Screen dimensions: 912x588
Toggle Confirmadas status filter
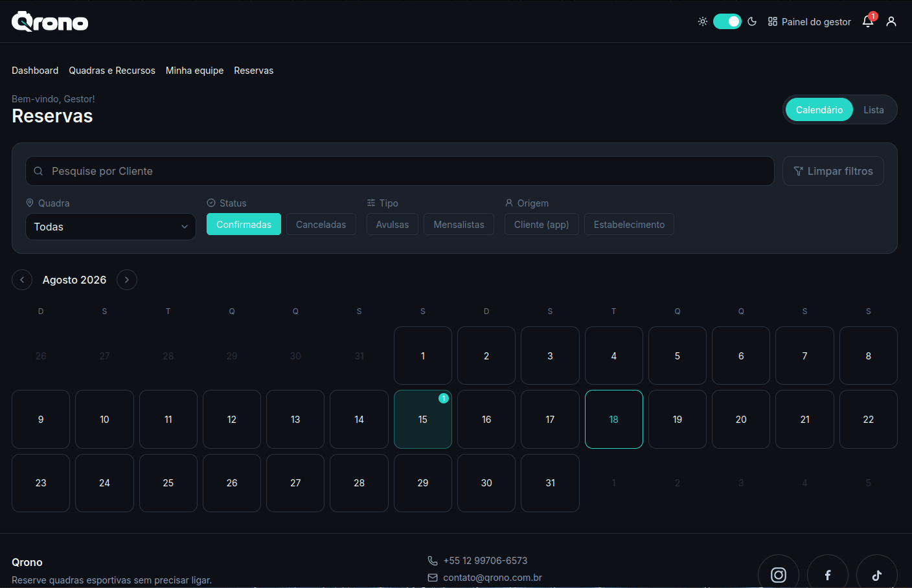pos(244,224)
